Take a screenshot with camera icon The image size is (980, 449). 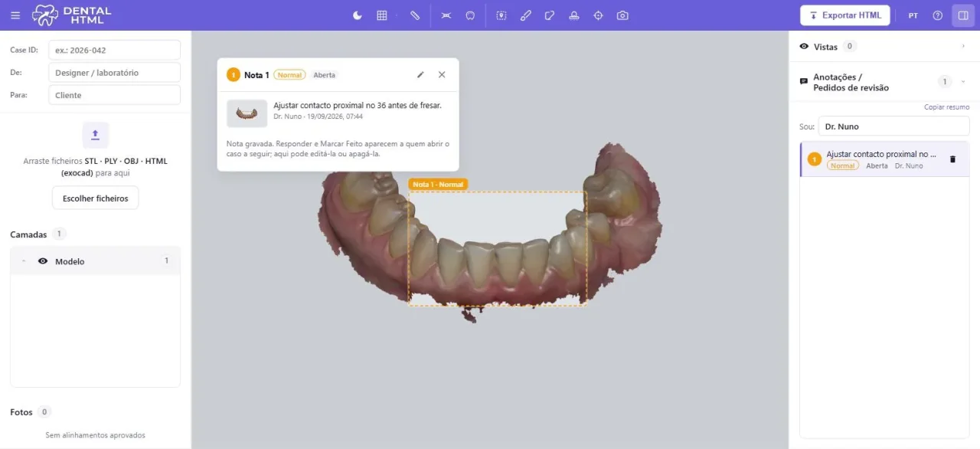[x=623, y=15]
